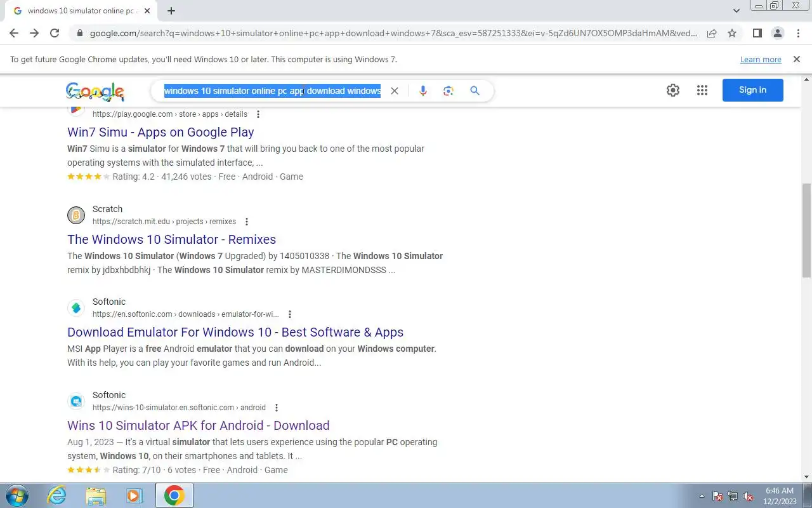The width and height of the screenshot is (812, 508).
Task: View site information lock icon
Action: 79,33
